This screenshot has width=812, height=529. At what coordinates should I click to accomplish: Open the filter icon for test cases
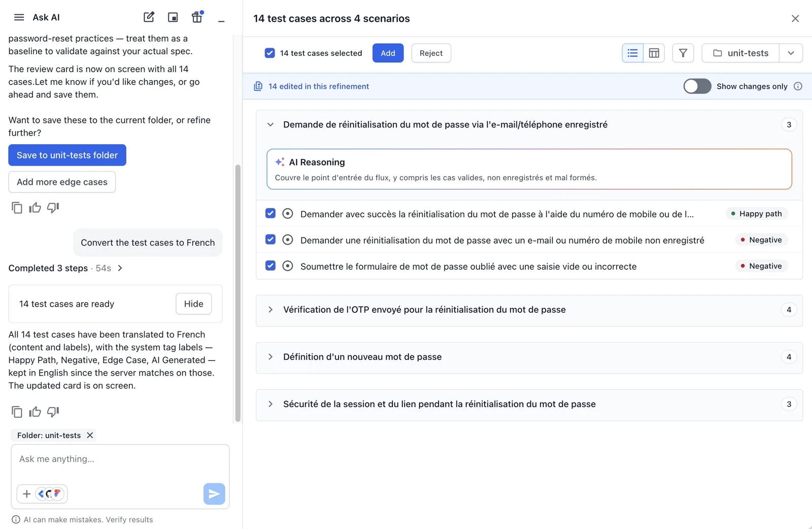pos(683,53)
